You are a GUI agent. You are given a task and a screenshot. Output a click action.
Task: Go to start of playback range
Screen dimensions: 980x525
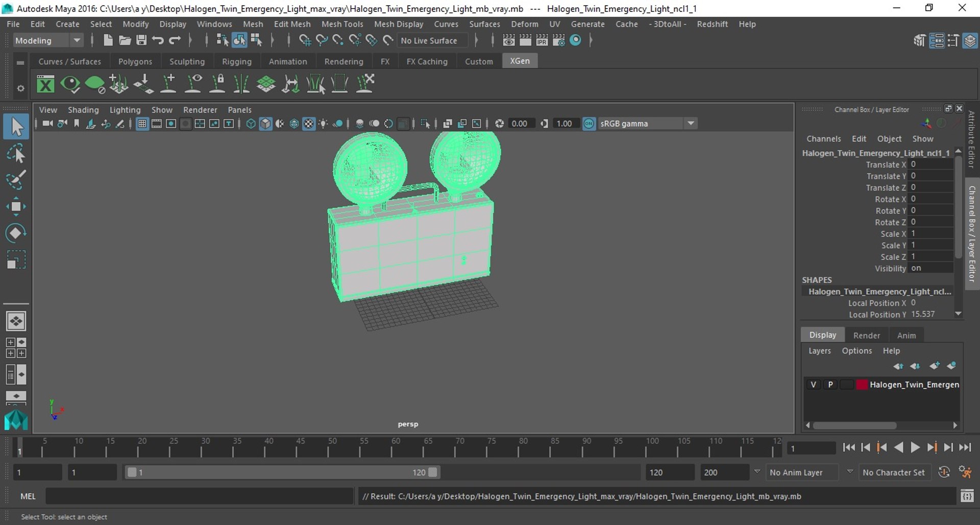point(849,448)
